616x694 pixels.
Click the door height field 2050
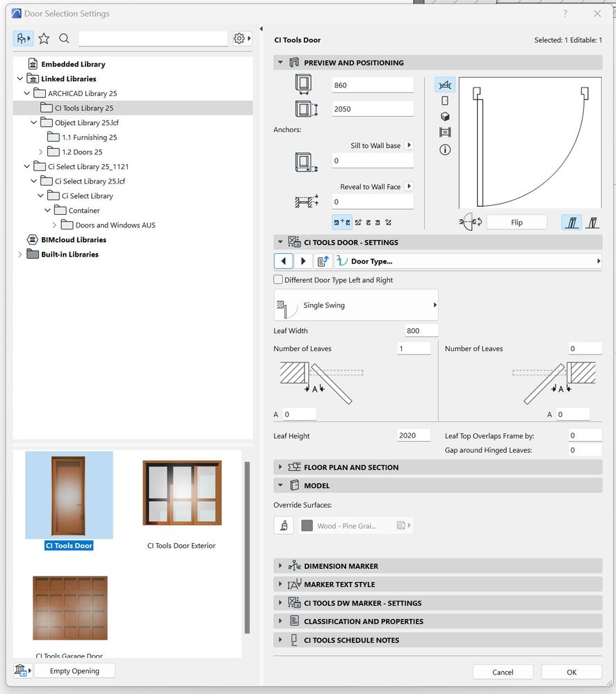tap(373, 108)
